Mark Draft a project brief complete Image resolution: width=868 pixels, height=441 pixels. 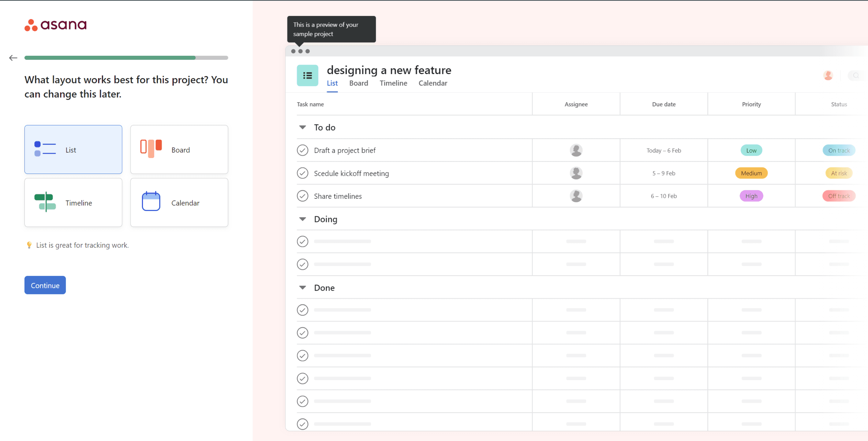tap(302, 150)
